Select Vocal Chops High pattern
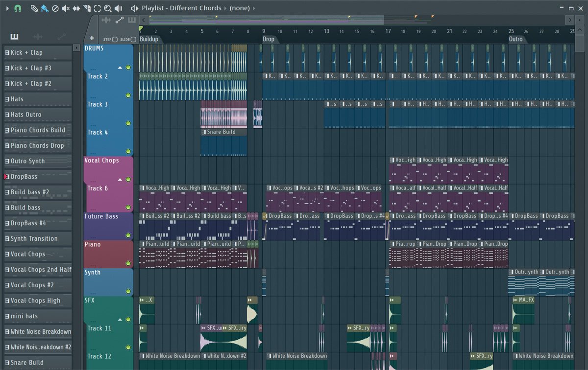This screenshot has height=370, width=588. 38,301
